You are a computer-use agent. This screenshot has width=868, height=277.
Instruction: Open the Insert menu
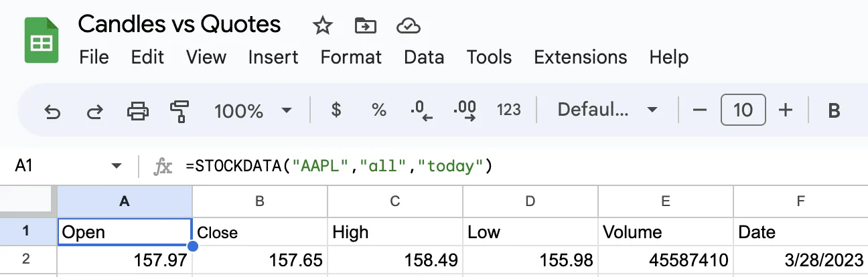pyautogui.click(x=273, y=58)
